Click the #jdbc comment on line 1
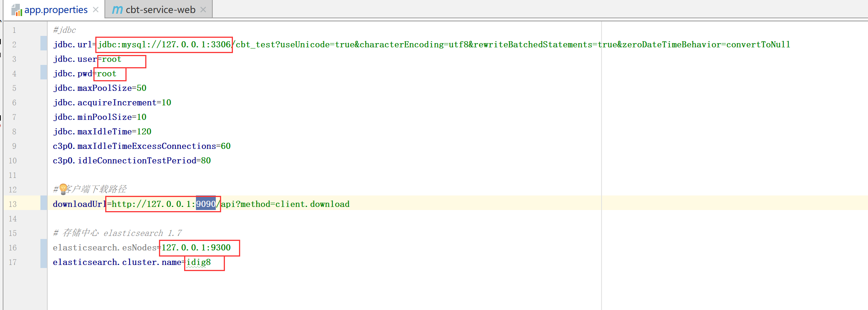The image size is (868, 310). click(64, 30)
